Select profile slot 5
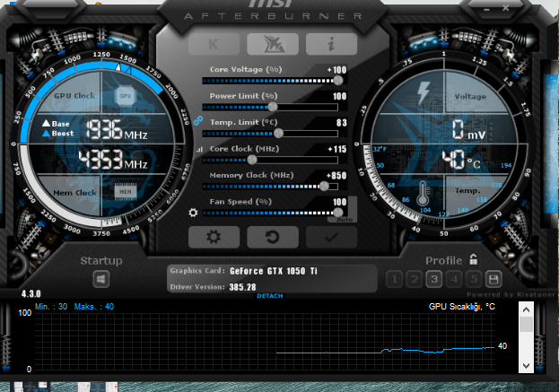This screenshot has width=559, height=392. click(474, 279)
